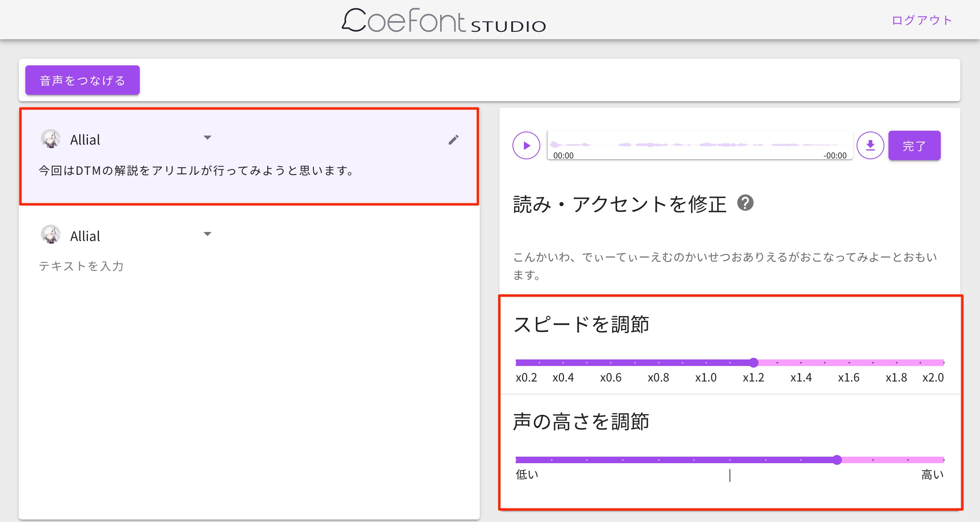
Task: Click the x0.2 speed label
Action: [526, 377]
